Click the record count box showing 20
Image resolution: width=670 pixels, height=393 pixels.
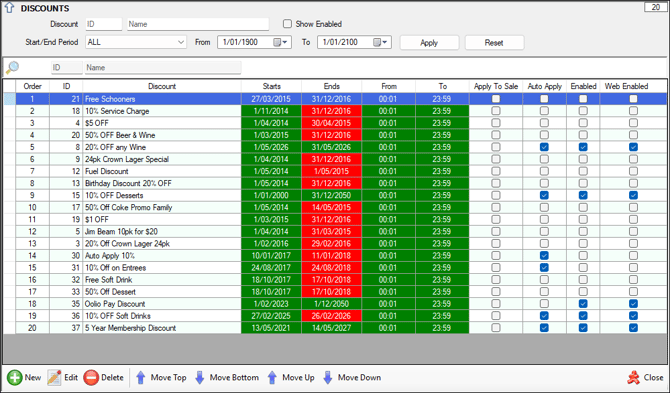click(x=655, y=7)
